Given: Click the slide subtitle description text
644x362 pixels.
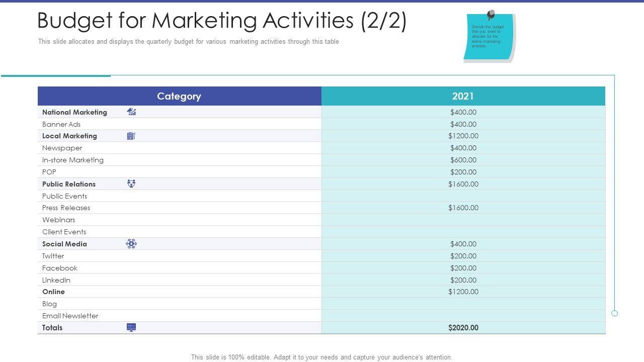Looking at the screenshot, I should point(188,42).
